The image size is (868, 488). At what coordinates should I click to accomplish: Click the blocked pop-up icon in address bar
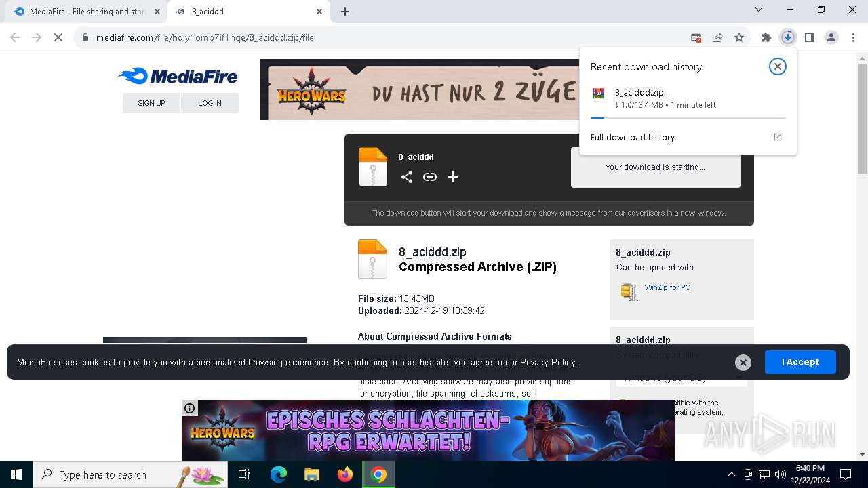[696, 37]
